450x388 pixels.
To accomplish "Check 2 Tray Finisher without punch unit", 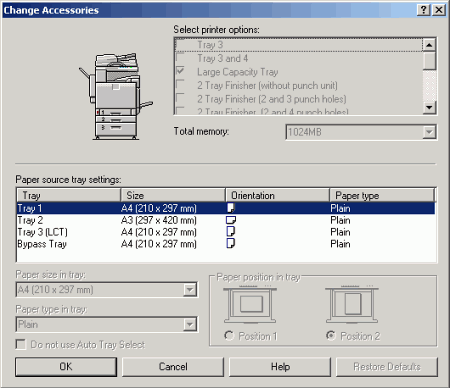I will point(180,85).
